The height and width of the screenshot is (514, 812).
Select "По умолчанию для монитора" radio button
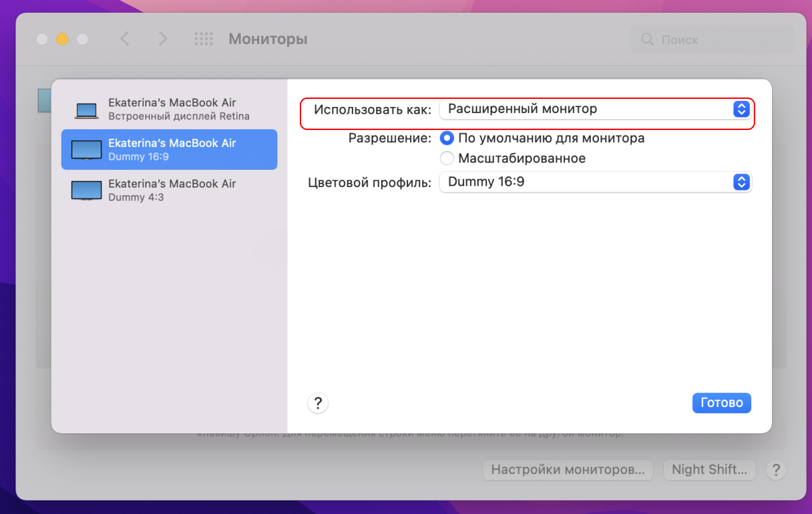coord(447,138)
